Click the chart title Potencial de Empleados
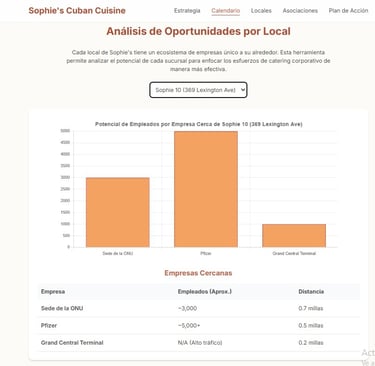 (199, 124)
